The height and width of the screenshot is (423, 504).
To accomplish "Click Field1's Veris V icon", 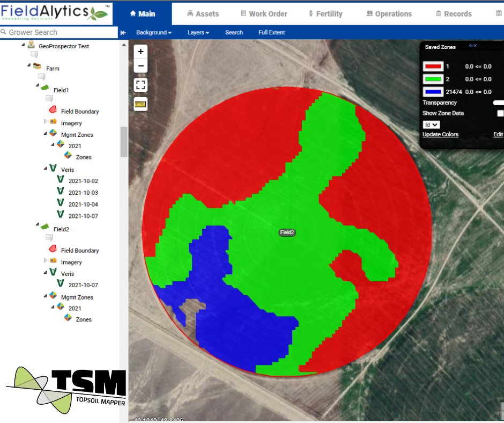I will click(53, 167).
